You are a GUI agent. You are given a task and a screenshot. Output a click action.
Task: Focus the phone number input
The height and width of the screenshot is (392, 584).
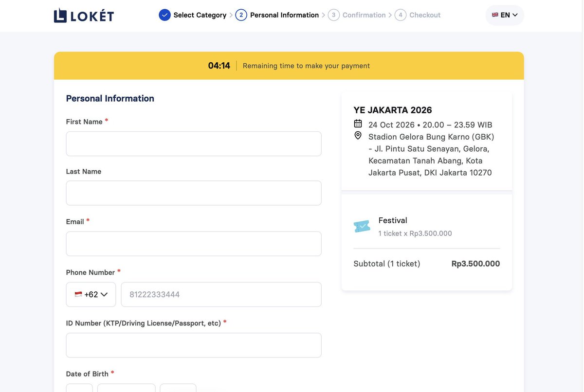[221, 294]
